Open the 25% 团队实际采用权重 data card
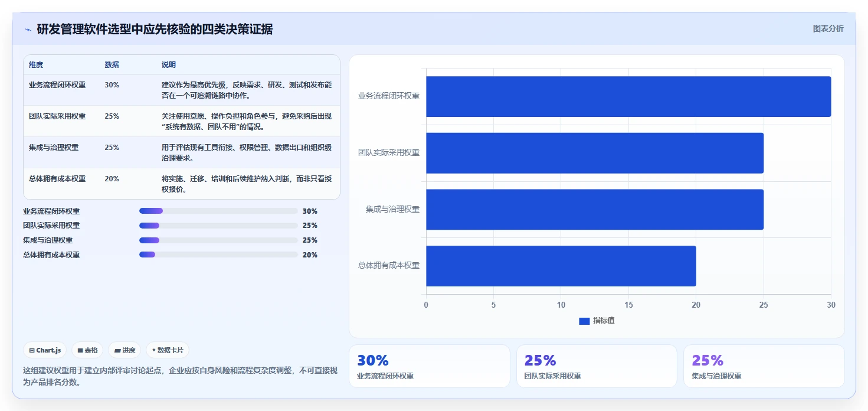 pos(597,366)
